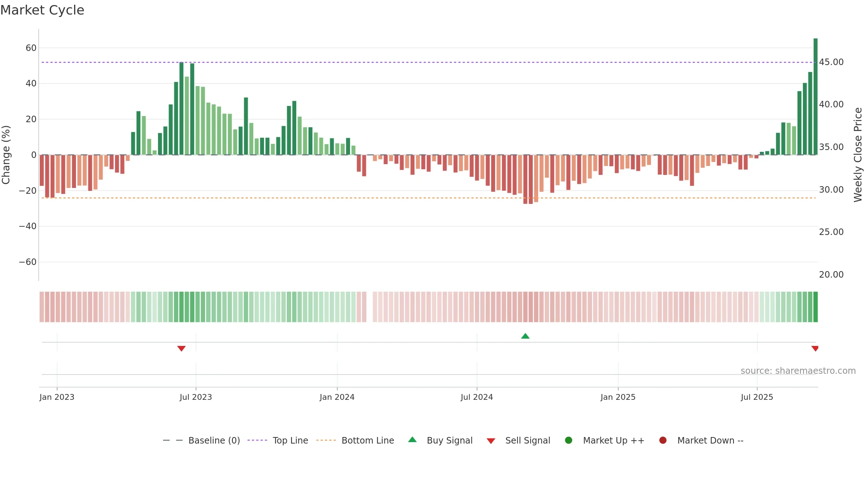The width and height of the screenshot is (868, 488).
Task: Click the 45.00 price tick on the right axis
Action: pos(831,62)
